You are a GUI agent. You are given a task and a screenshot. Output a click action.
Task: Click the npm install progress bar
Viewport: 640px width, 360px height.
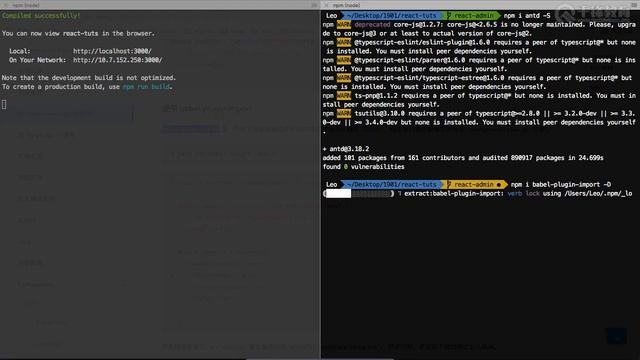(x=359, y=193)
